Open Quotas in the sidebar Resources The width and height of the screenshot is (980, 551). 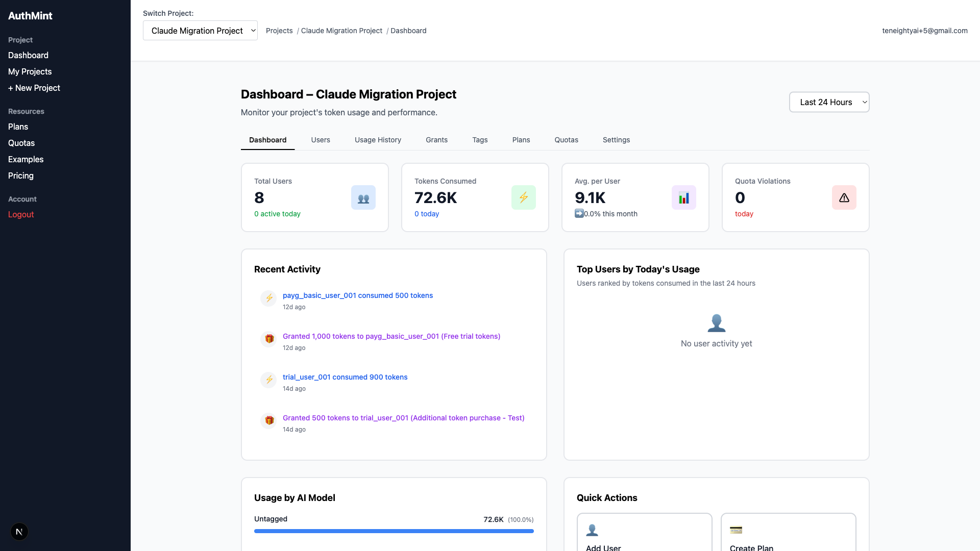tap(21, 143)
